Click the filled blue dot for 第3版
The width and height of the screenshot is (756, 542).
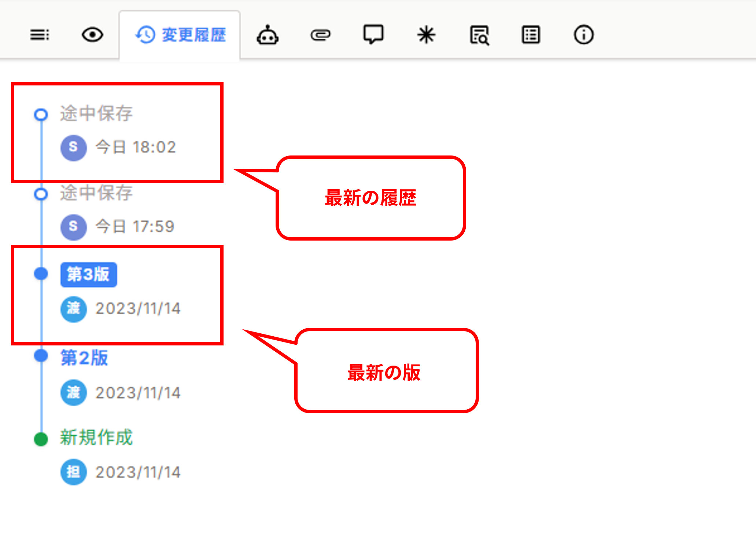41,274
